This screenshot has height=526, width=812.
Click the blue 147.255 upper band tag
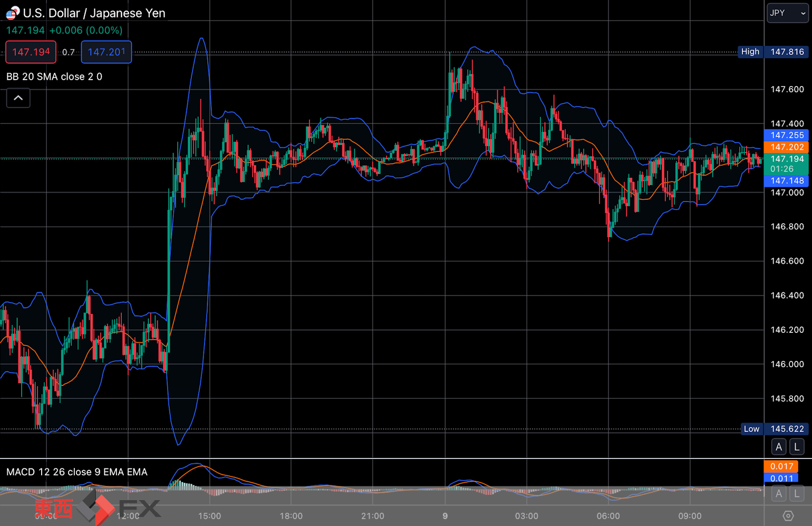pos(786,135)
